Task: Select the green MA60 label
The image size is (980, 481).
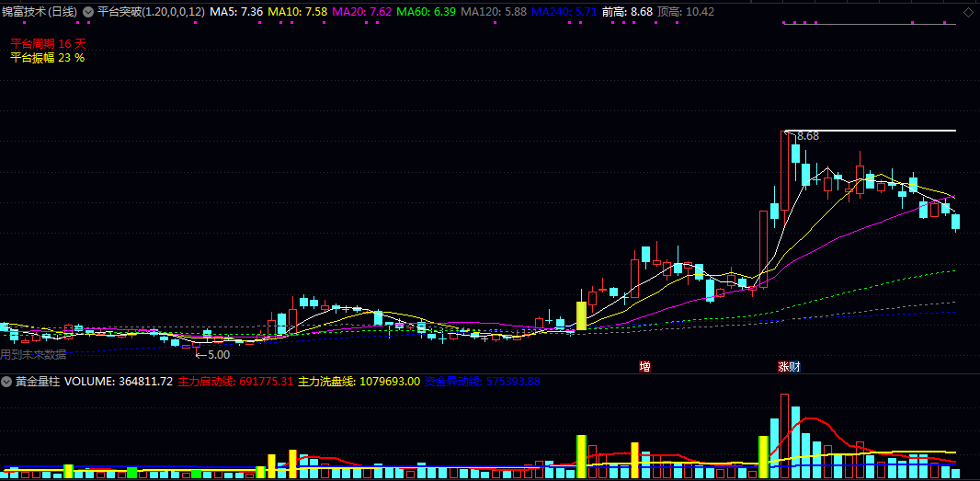Action: tap(427, 12)
